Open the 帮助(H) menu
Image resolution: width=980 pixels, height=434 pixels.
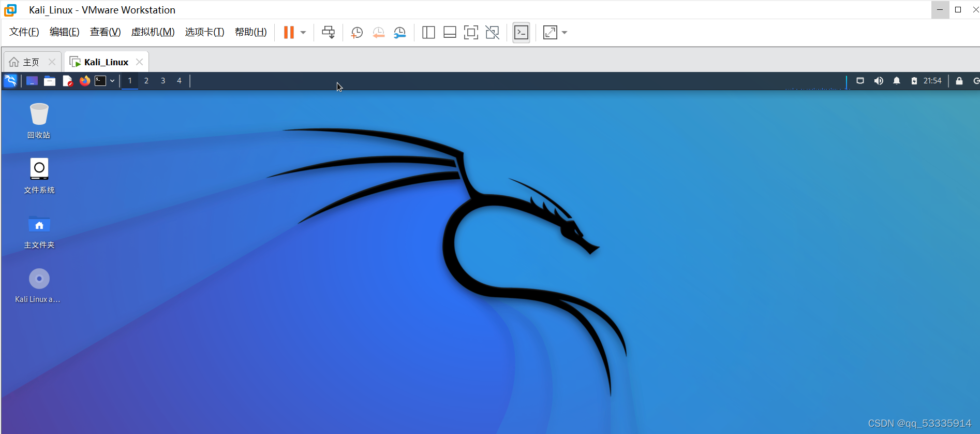click(250, 32)
